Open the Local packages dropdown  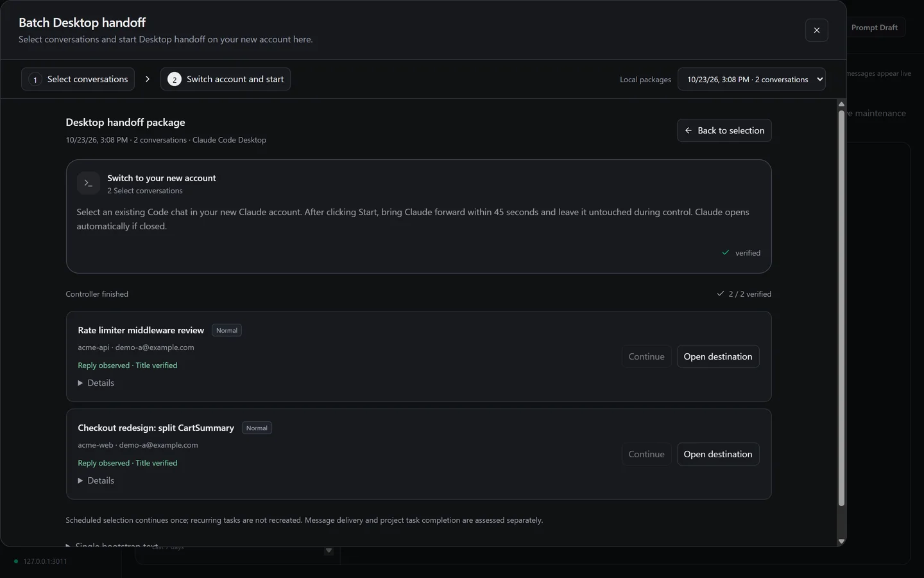(x=751, y=79)
